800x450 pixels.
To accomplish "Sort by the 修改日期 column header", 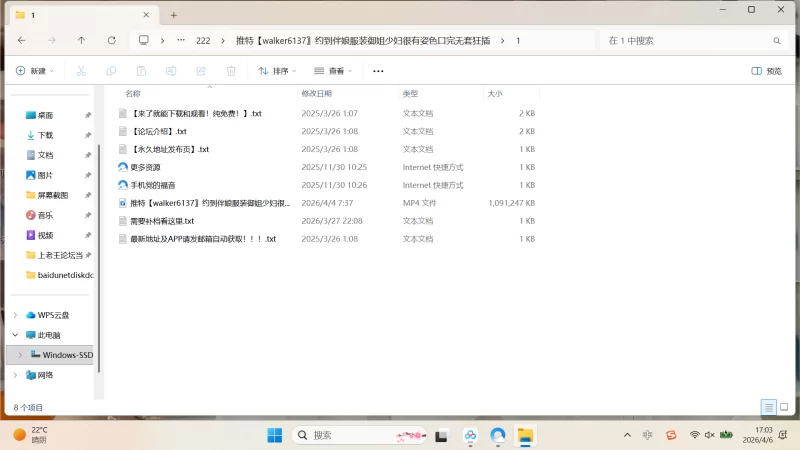I will (316, 93).
